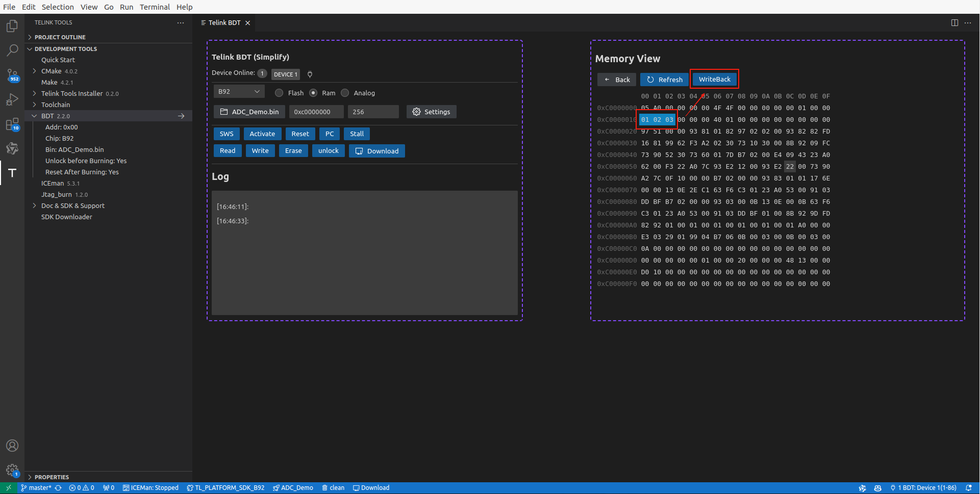Select the Flash radio button
Viewport: 980px width, 494px height.
pyautogui.click(x=279, y=93)
